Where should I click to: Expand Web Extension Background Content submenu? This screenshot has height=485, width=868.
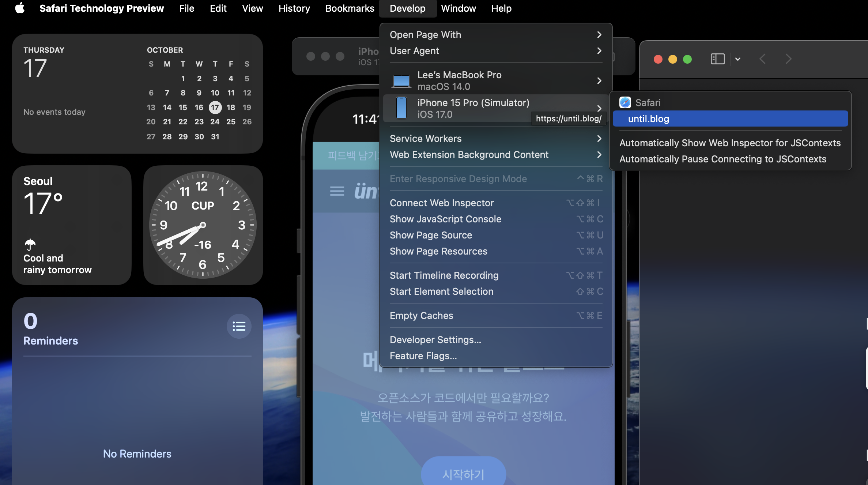click(496, 155)
